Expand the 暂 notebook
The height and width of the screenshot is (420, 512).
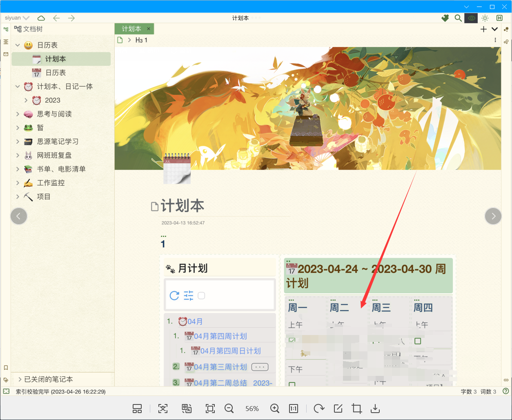point(18,127)
